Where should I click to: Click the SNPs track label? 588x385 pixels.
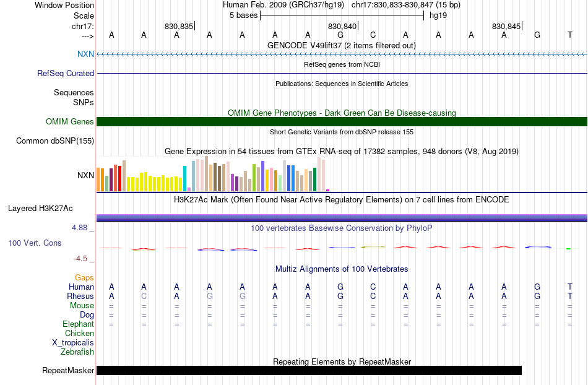tap(84, 102)
